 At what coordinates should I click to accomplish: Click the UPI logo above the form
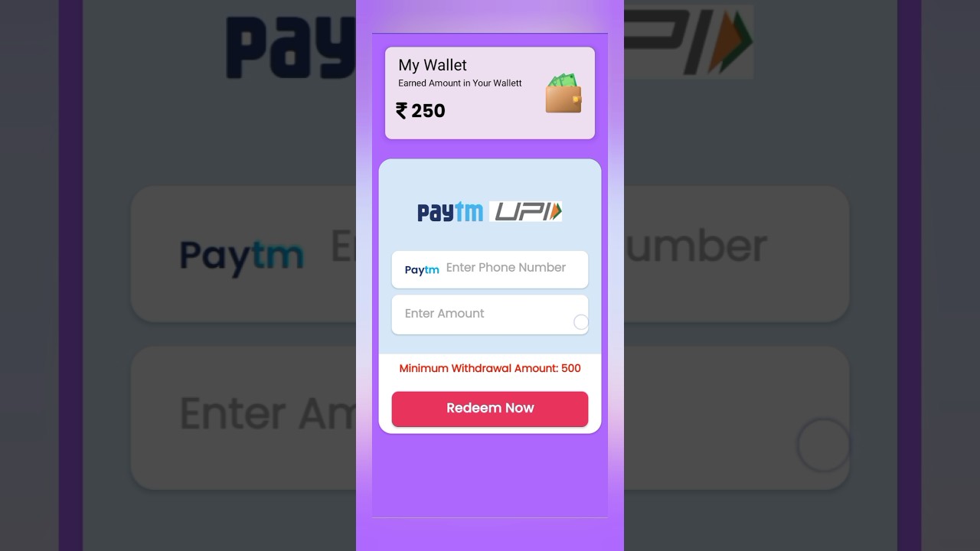click(526, 211)
